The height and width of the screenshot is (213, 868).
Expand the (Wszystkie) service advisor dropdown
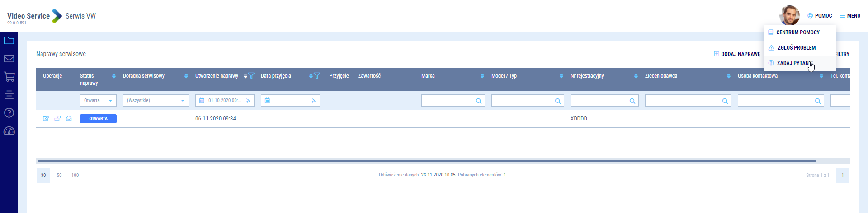[x=156, y=101]
